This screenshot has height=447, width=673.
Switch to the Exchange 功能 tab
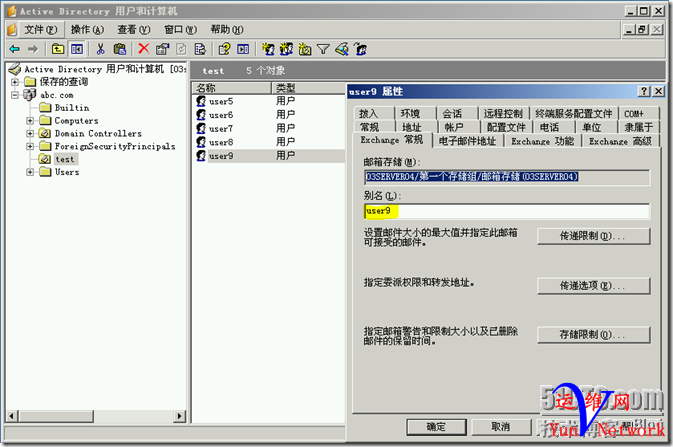543,141
